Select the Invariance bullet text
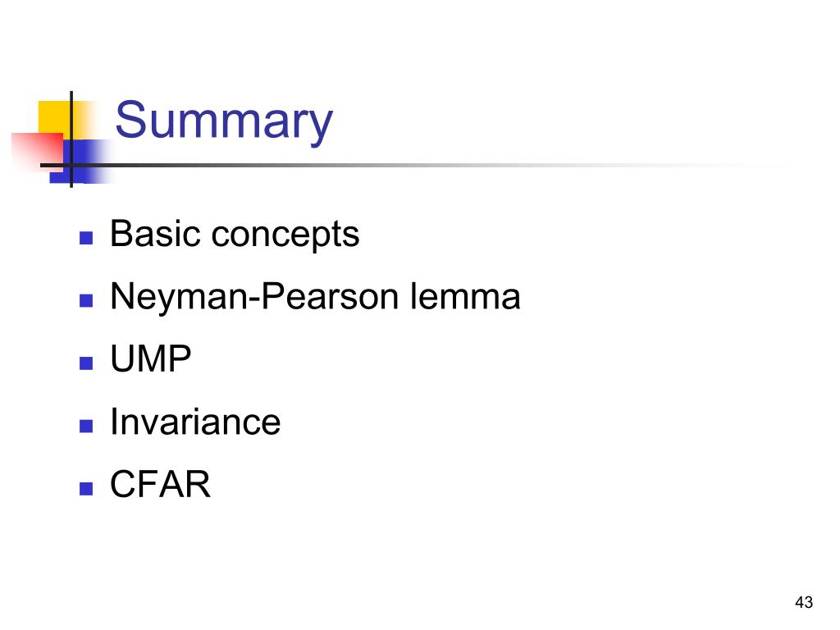Image resolution: width=840 pixels, height=630 pixels. pyautogui.click(x=195, y=422)
